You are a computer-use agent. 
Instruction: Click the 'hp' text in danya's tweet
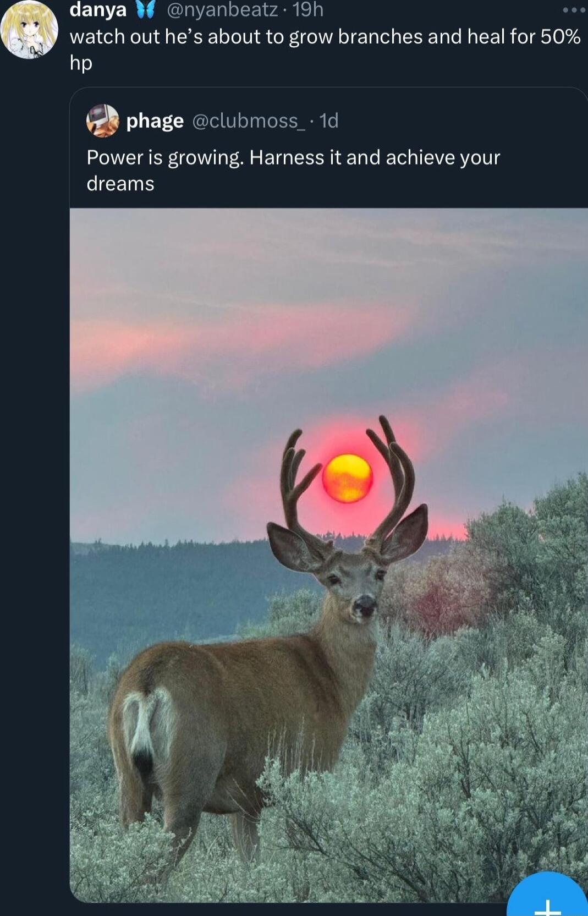pyautogui.click(x=81, y=63)
